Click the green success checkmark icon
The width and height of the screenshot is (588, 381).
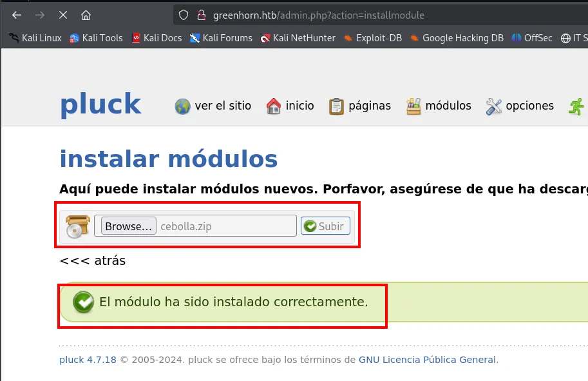coord(83,302)
